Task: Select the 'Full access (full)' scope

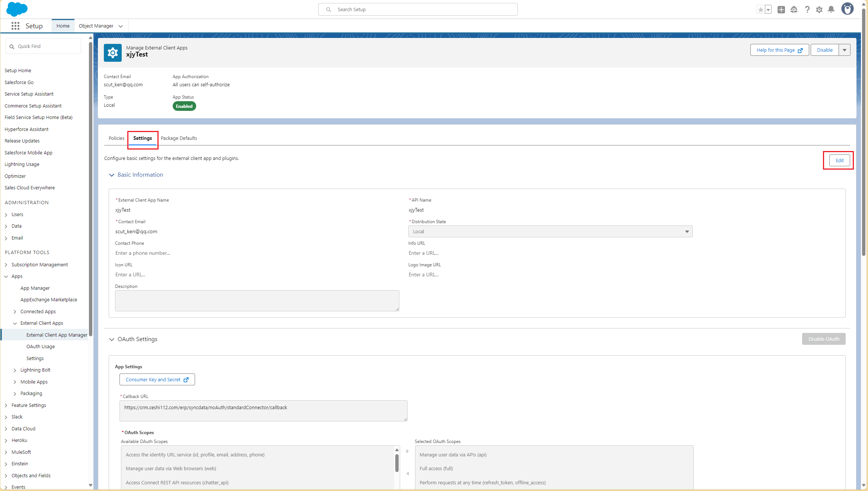Action: [436, 468]
